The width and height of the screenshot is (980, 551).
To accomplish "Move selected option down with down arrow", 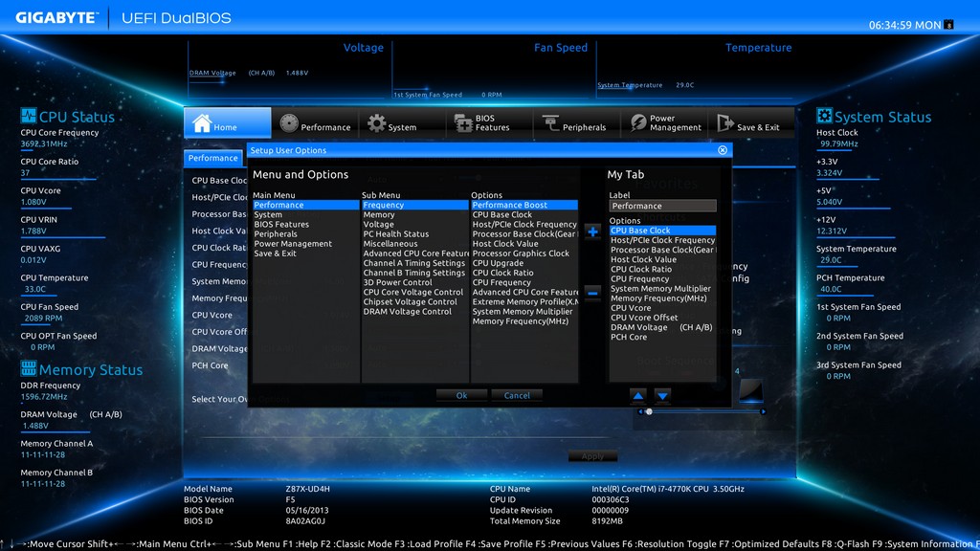I will 662,395.
